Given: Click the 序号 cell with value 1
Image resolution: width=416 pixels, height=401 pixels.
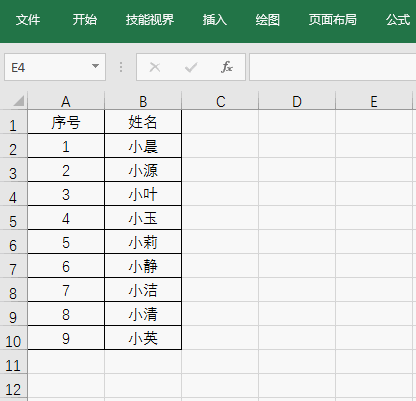Looking at the screenshot, I should tap(66, 146).
